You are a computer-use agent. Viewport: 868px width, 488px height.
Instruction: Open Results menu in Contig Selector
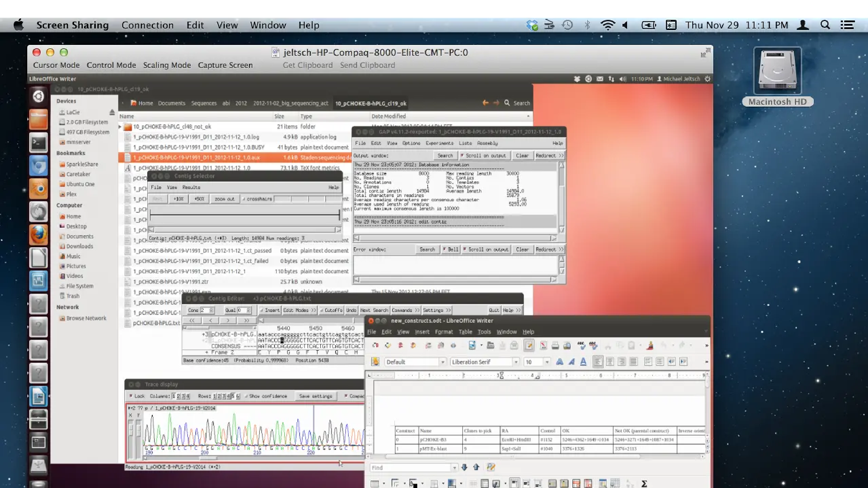pyautogui.click(x=191, y=187)
